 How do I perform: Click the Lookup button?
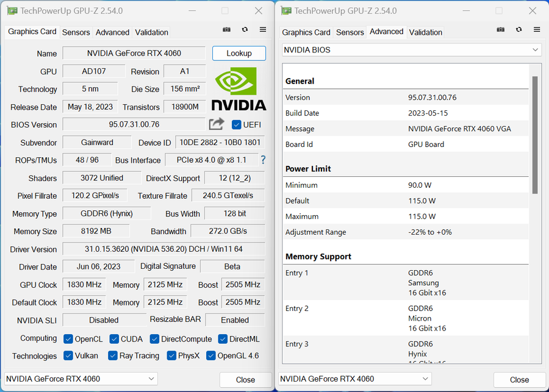tap(239, 53)
